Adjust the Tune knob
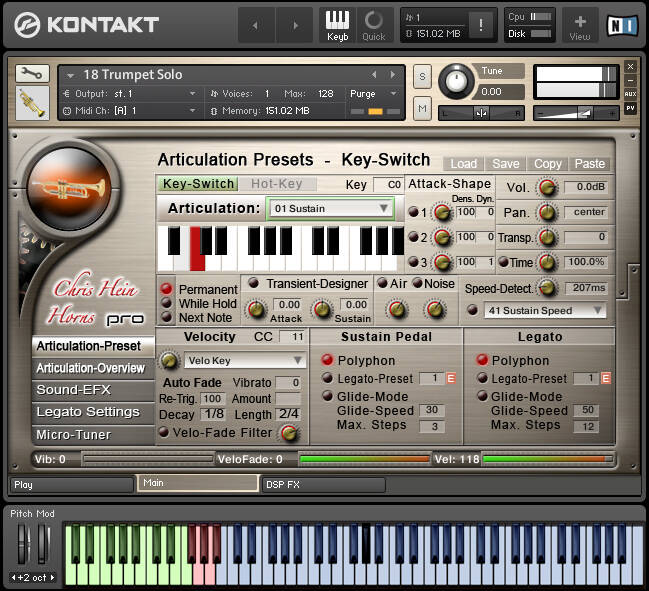 coord(456,81)
